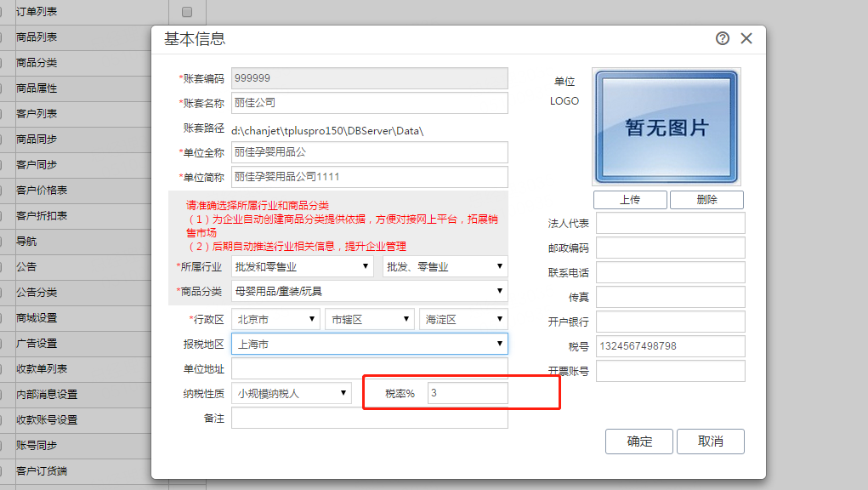Screen dimensions: 868x490
Task: Open the help question mark icon
Action: [x=722, y=38]
